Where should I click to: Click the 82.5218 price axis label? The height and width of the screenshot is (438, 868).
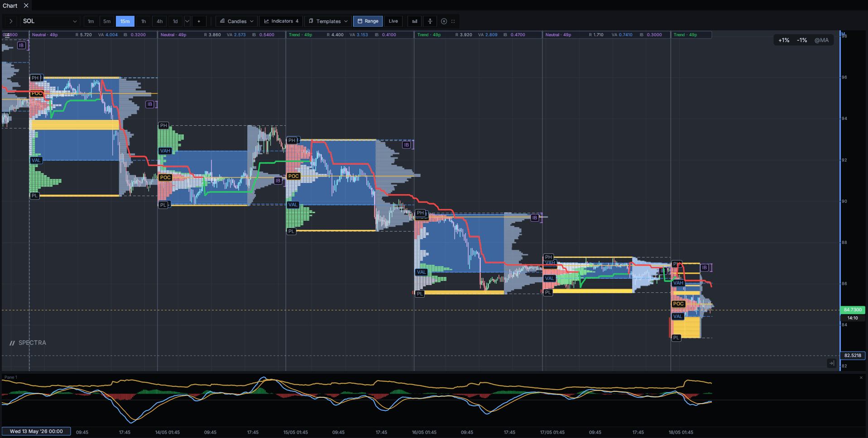click(853, 356)
